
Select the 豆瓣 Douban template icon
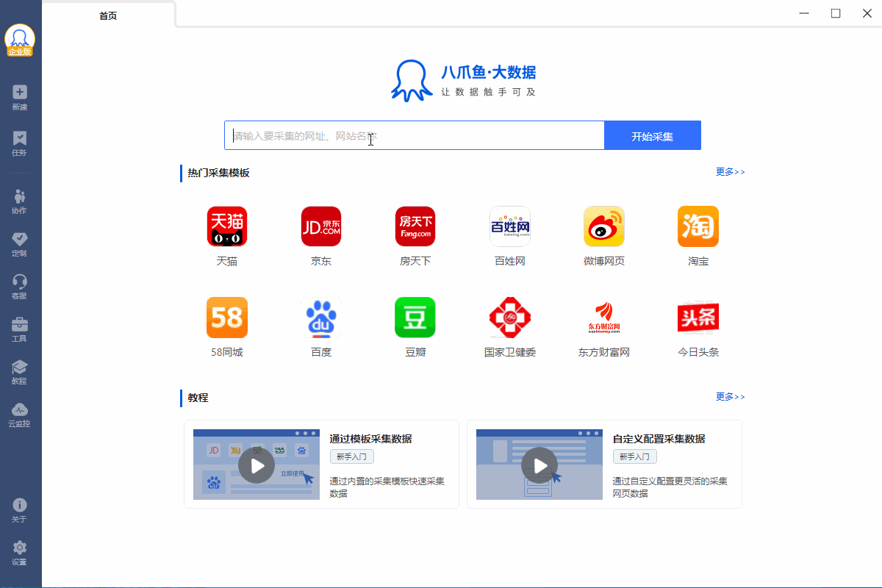pyautogui.click(x=415, y=318)
